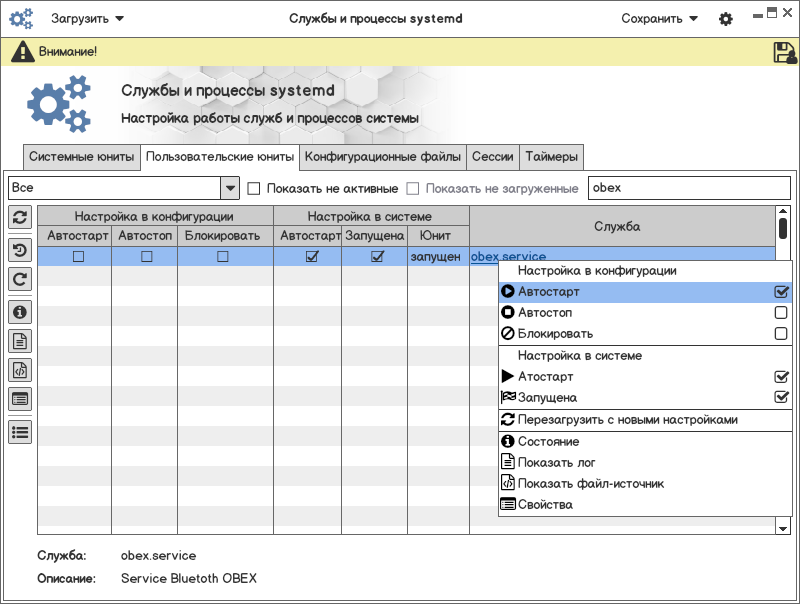Image resolution: width=800 pixels, height=604 pixels.
Task: Click the floppy disk save icon
Action: pos(784,52)
